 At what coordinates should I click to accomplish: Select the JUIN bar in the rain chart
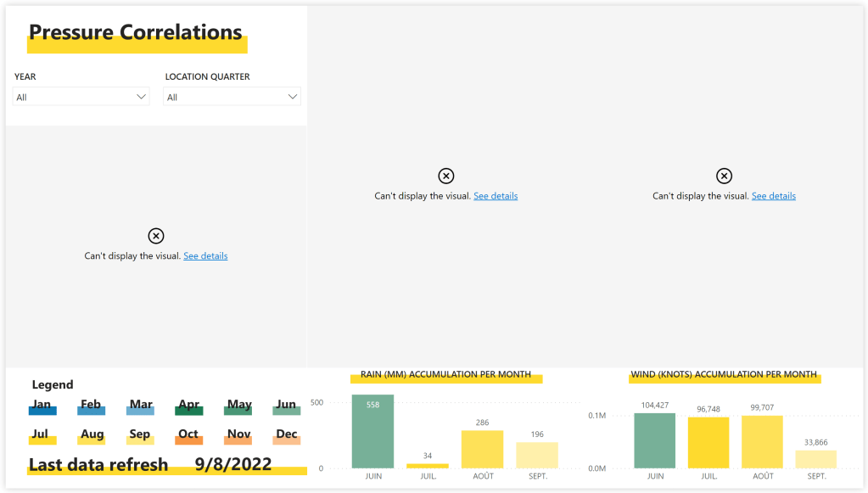(x=373, y=432)
